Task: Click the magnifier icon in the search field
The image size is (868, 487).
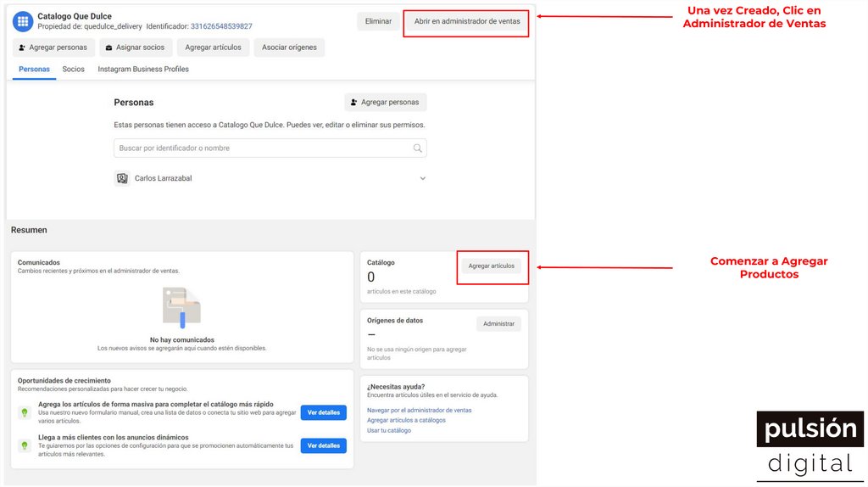Action: [x=417, y=148]
